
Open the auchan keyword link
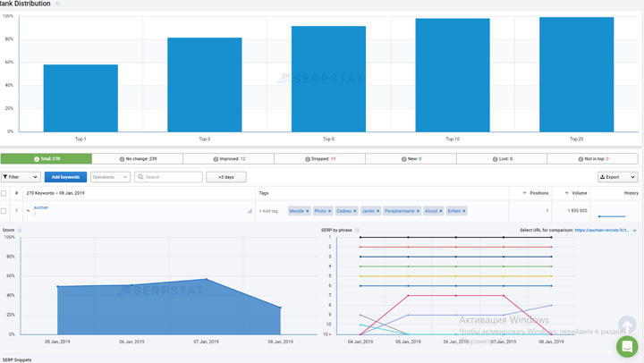coord(40,207)
